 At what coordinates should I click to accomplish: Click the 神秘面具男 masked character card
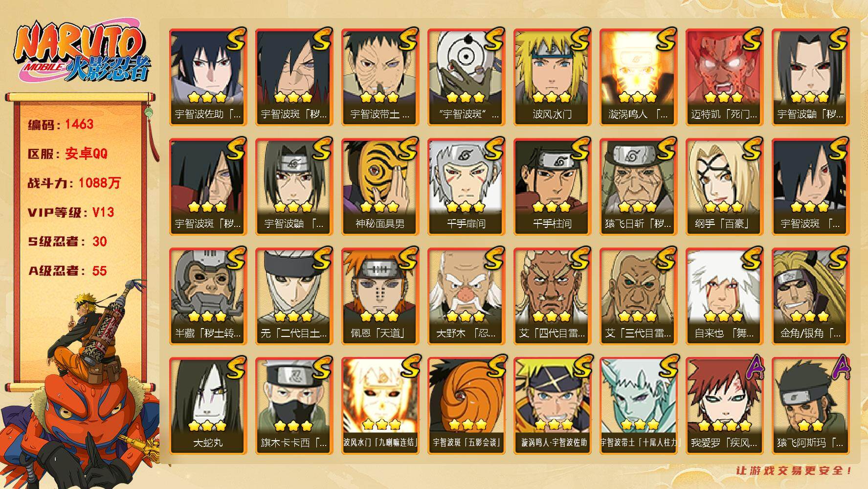click(380, 187)
